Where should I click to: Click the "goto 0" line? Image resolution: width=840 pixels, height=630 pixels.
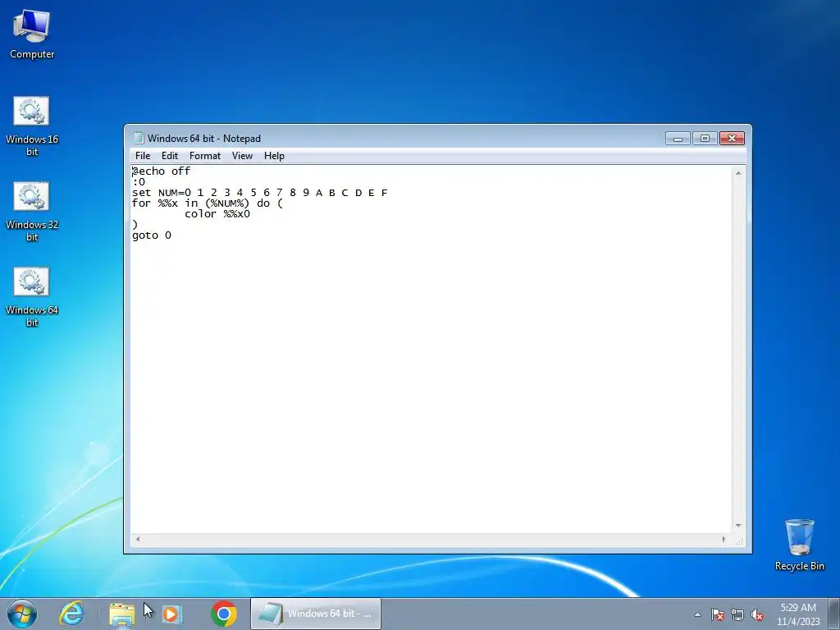coord(152,235)
